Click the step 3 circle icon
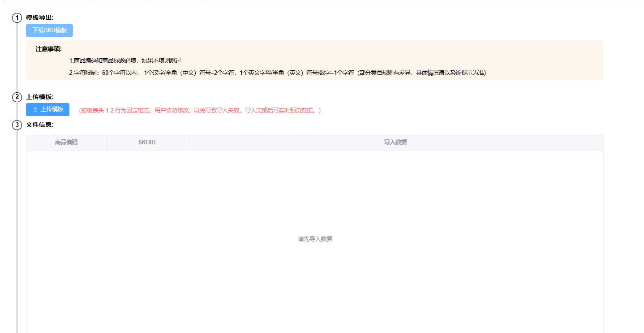Image resolution: width=644 pixels, height=333 pixels. point(17,125)
